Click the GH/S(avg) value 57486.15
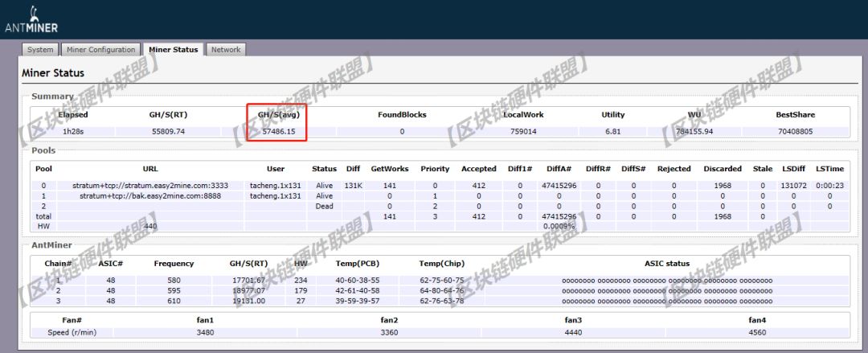This screenshot has height=353, width=868. 276,132
